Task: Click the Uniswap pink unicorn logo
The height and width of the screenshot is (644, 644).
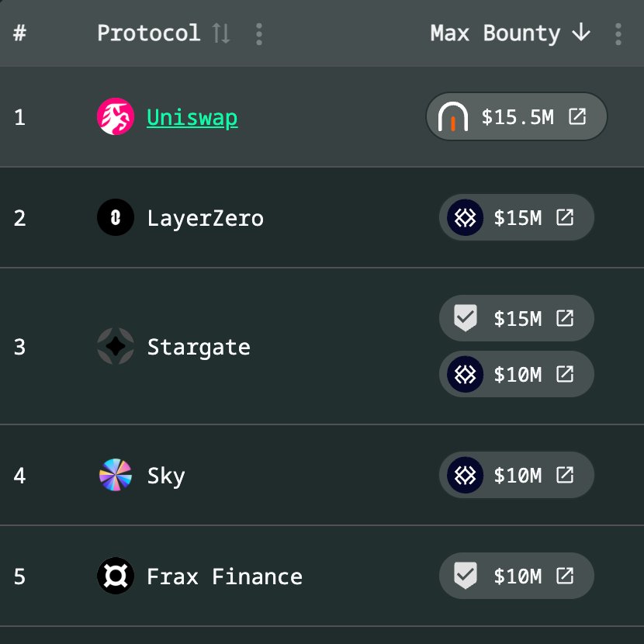Action: click(116, 116)
